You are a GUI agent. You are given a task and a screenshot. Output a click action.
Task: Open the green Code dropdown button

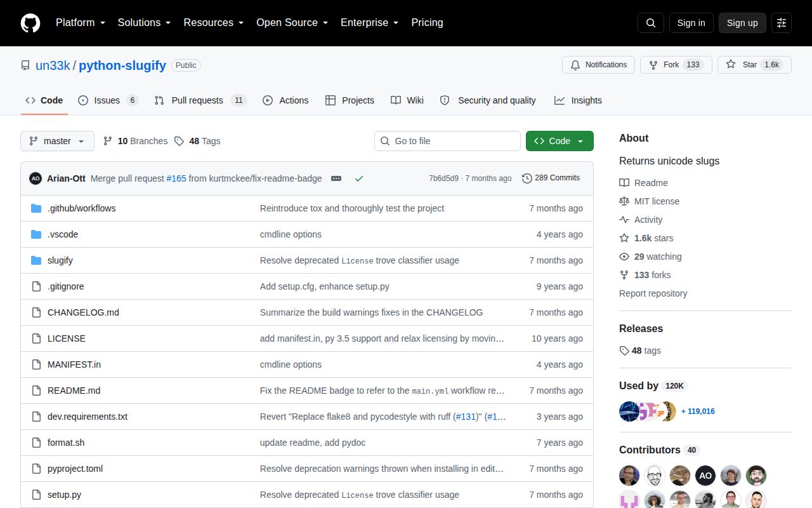point(560,141)
